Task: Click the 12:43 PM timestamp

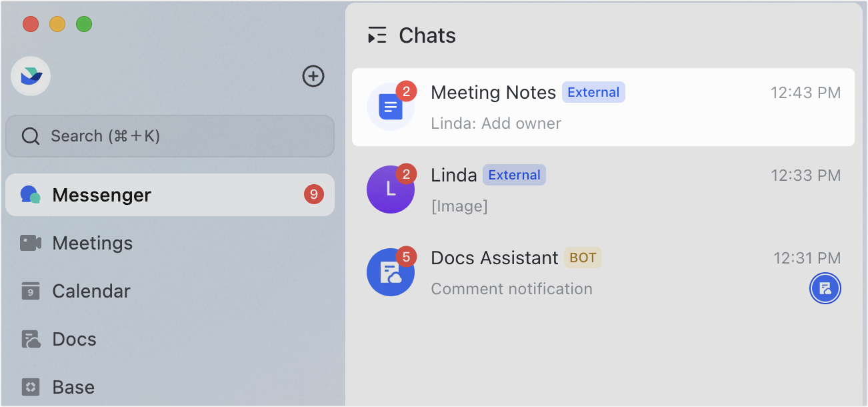Action: pos(805,93)
